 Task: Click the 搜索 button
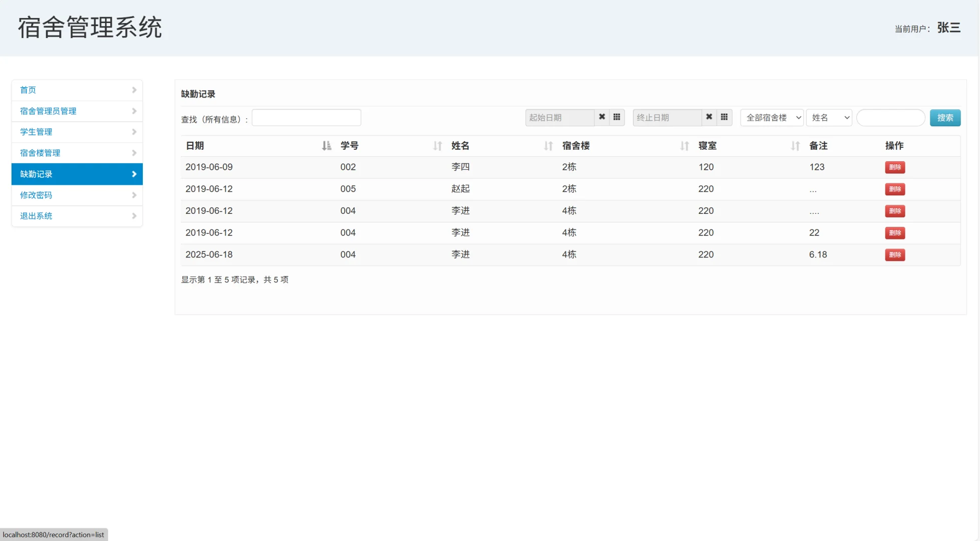[x=945, y=117]
